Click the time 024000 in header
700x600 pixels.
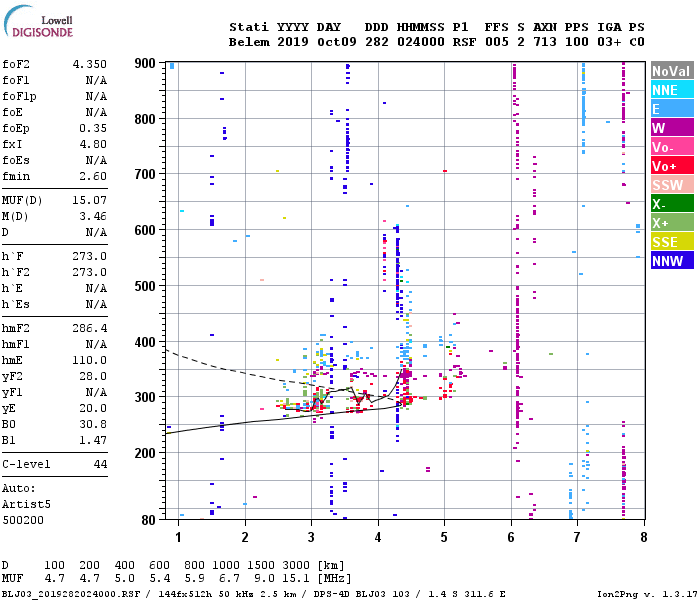coord(421,42)
